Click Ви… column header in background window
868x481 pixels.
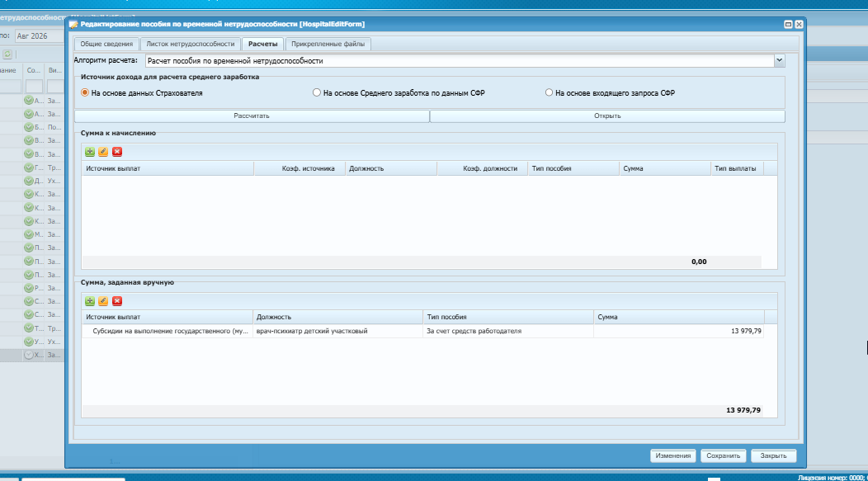click(54, 70)
